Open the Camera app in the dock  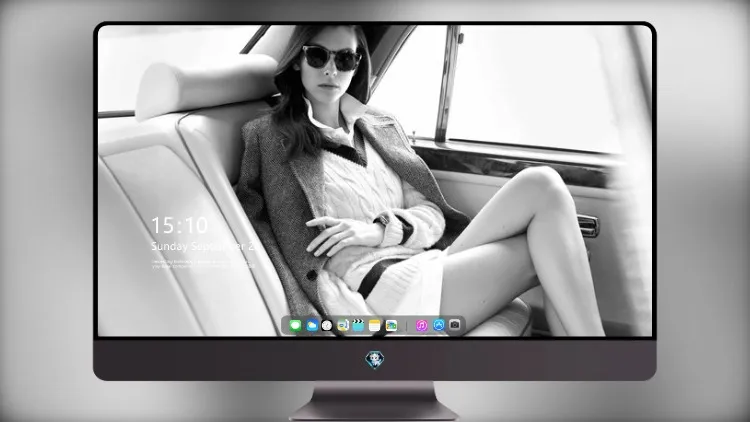(454, 325)
